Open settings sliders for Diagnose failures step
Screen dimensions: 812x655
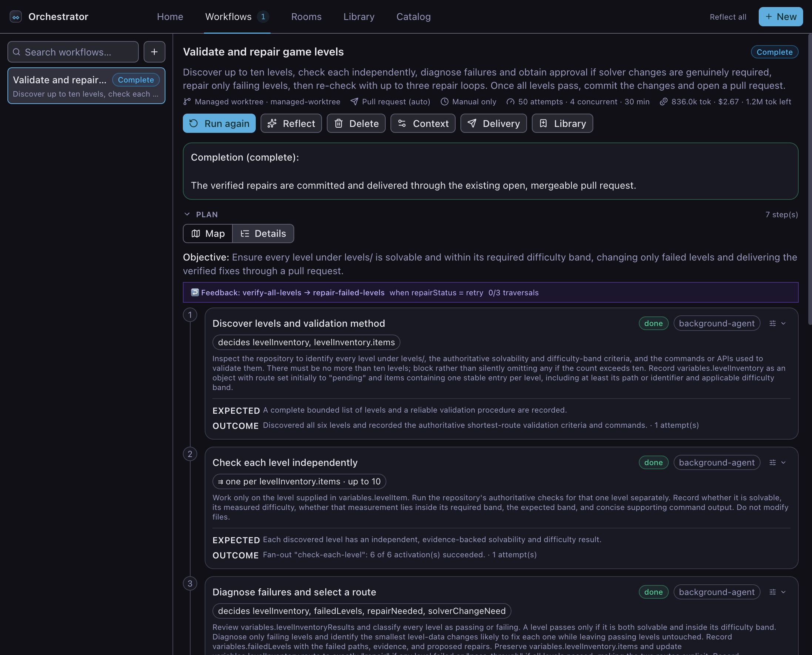772,592
